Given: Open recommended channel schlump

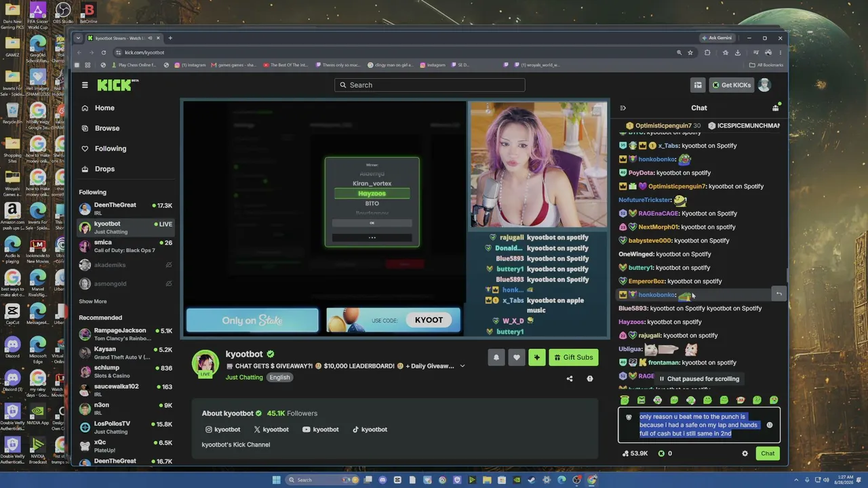Looking at the screenshot, I should tap(126, 371).
